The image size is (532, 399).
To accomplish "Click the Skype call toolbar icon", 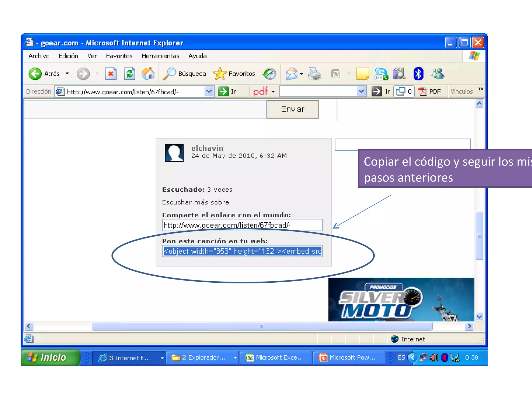I will point(381,74).
